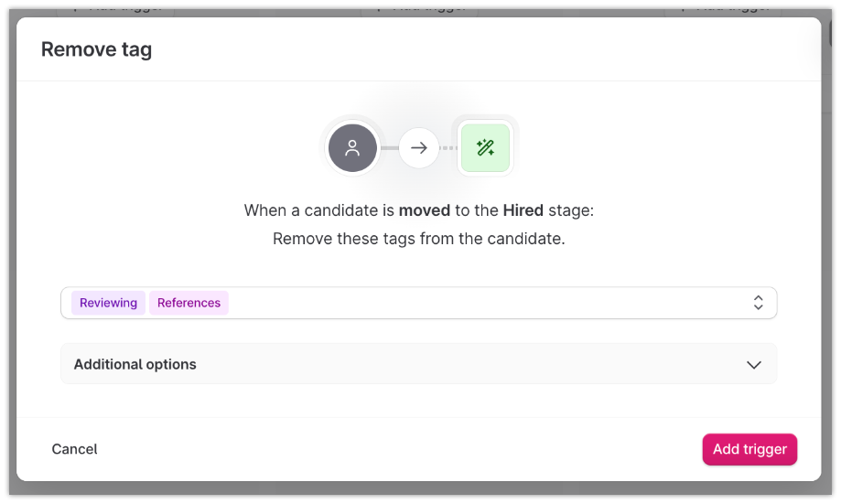This screenshot has width=841, height=504.
Task: Click the dotted connector before the wand icon
Action: coord(448,148)
